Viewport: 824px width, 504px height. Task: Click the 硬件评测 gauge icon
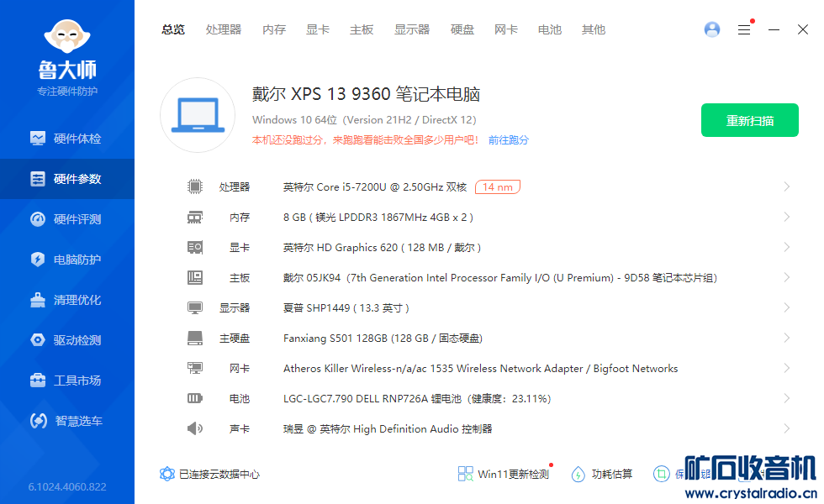38,219
